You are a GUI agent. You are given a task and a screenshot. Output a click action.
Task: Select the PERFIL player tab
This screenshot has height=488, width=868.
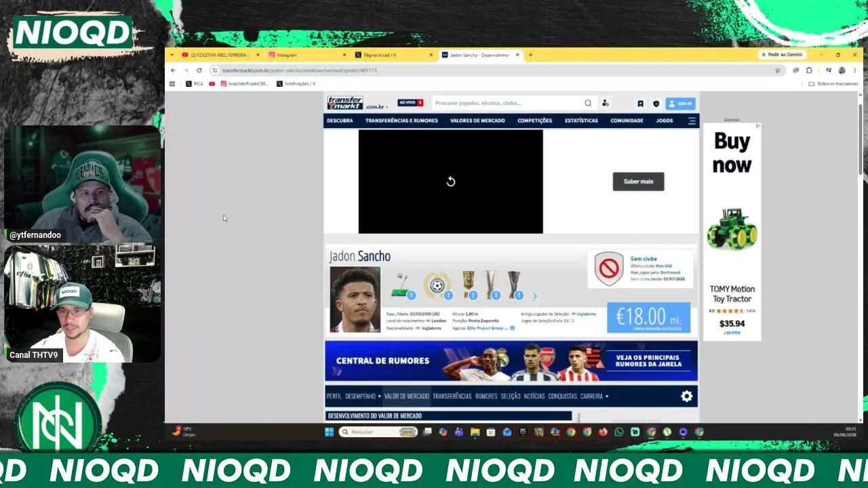pos(334,396)
